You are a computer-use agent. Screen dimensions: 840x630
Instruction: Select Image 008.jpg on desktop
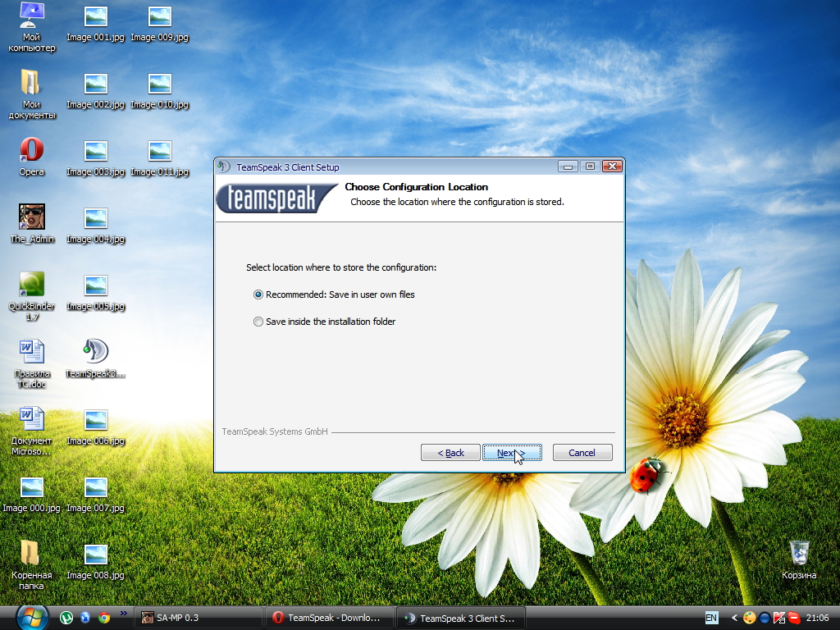pos(95,561)
